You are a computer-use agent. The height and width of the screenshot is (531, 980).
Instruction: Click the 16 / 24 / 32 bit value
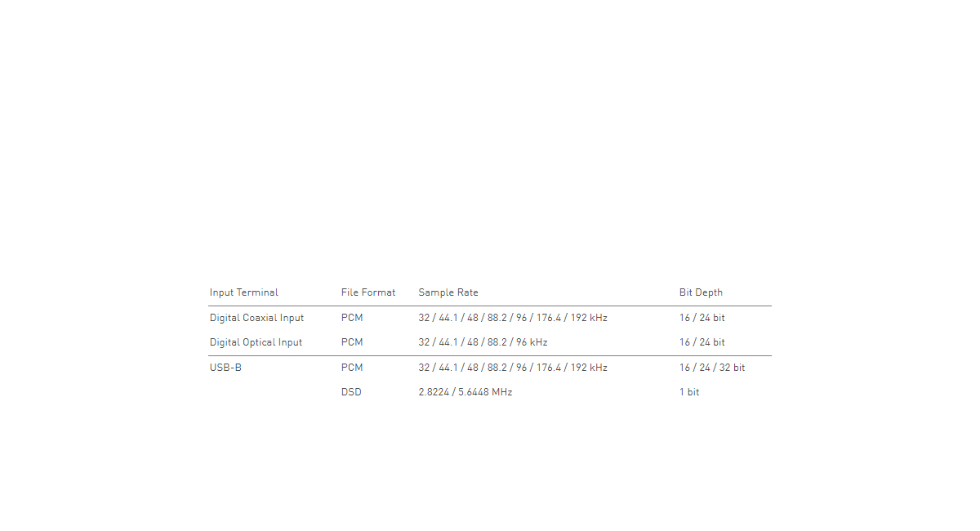(711, 368)
